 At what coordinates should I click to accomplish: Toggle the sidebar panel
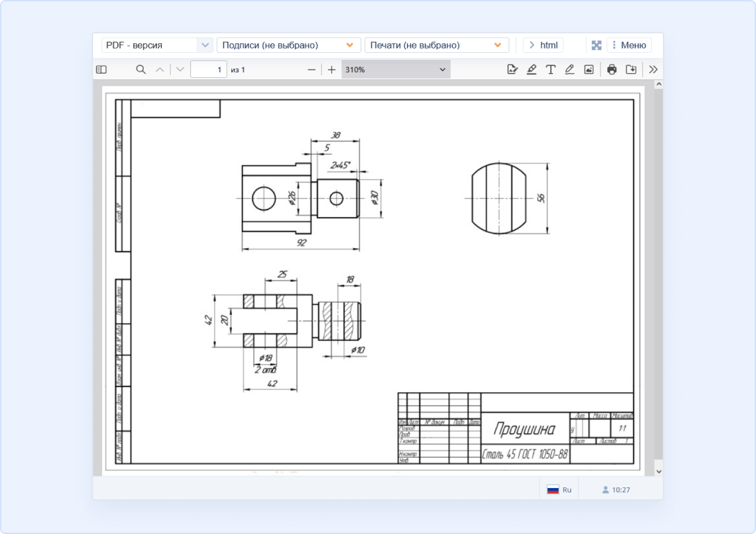click(101, 70)
